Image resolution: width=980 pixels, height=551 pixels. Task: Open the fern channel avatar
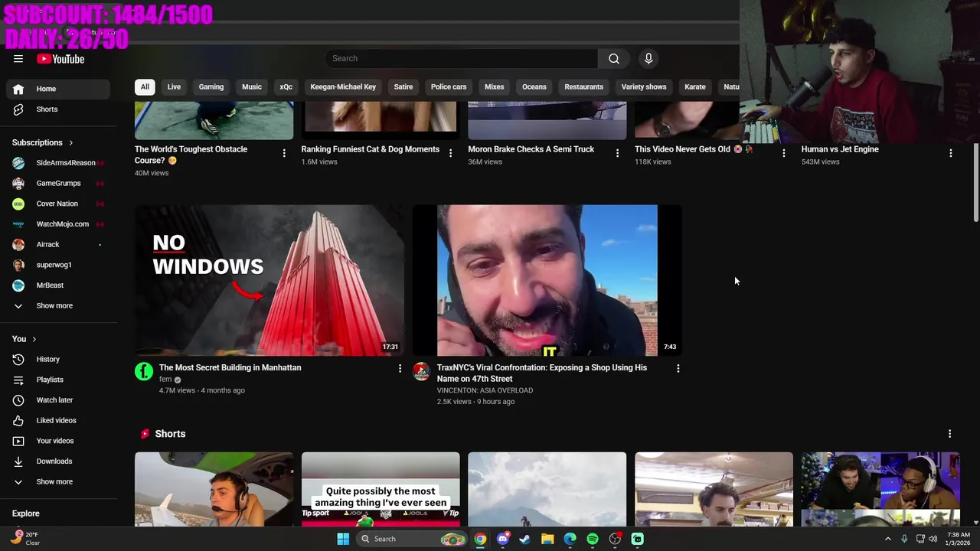(144, 372)
